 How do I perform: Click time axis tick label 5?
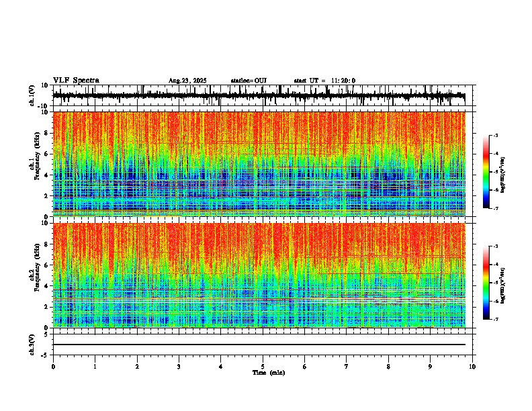point(263,367)
